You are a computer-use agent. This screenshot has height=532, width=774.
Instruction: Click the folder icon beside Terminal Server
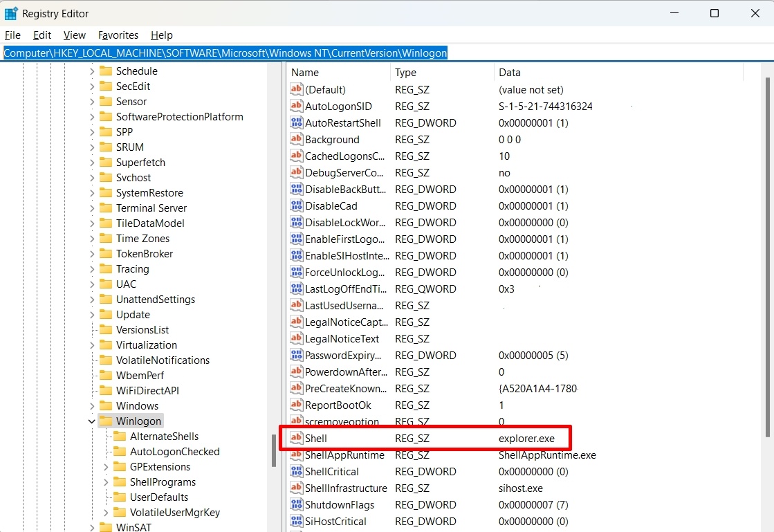coord(106,208)
